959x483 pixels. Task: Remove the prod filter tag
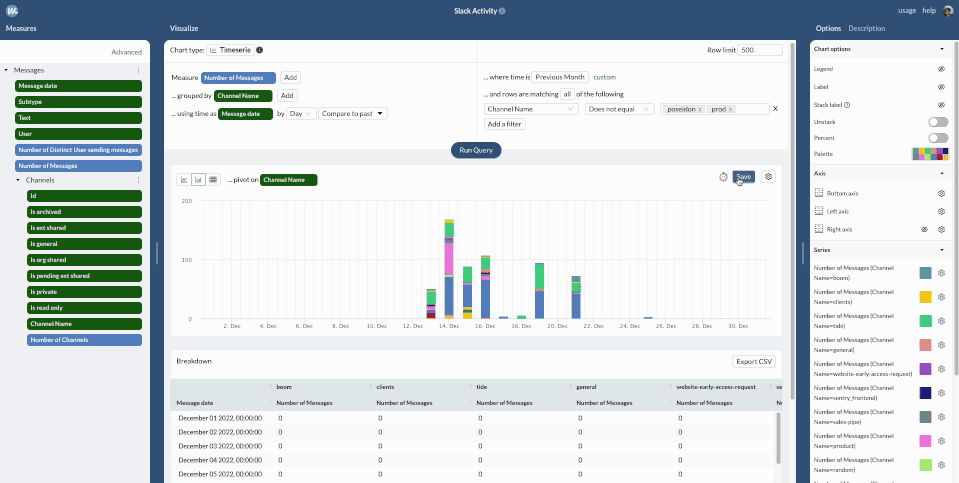click(731, 109)
